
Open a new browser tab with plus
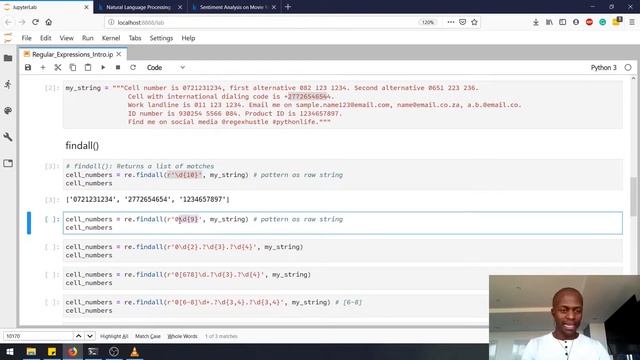tap(288, 7)
